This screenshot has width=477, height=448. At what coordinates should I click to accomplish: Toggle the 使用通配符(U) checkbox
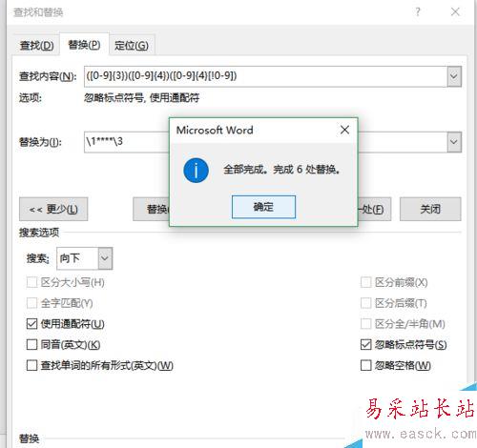point(31,324)
